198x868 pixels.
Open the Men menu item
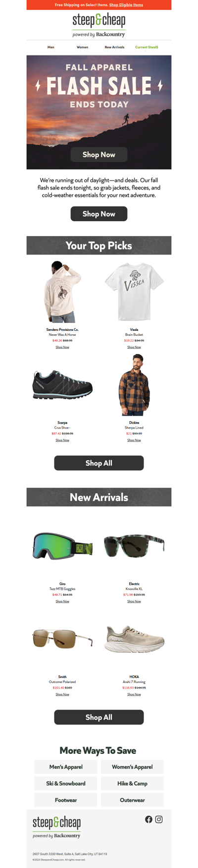point(51,47)
